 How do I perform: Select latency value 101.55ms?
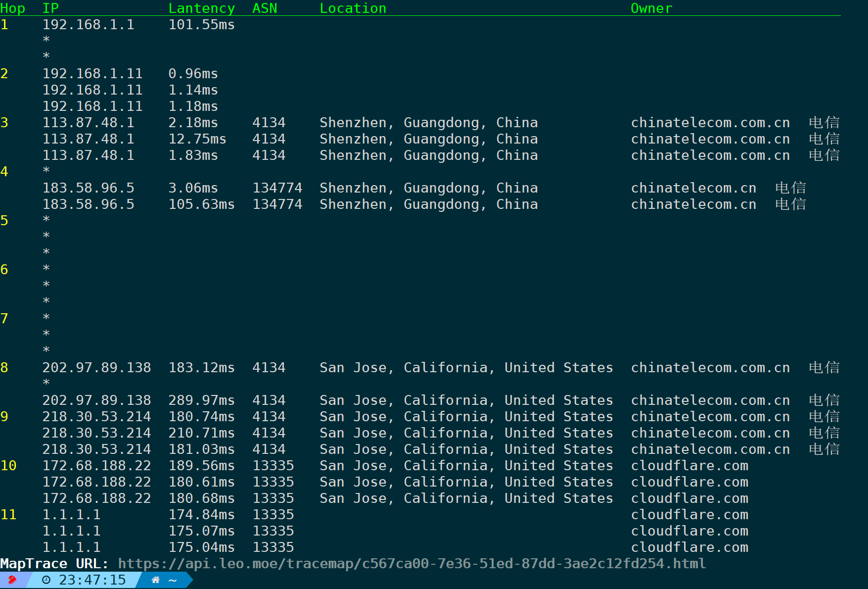point(202,25)
